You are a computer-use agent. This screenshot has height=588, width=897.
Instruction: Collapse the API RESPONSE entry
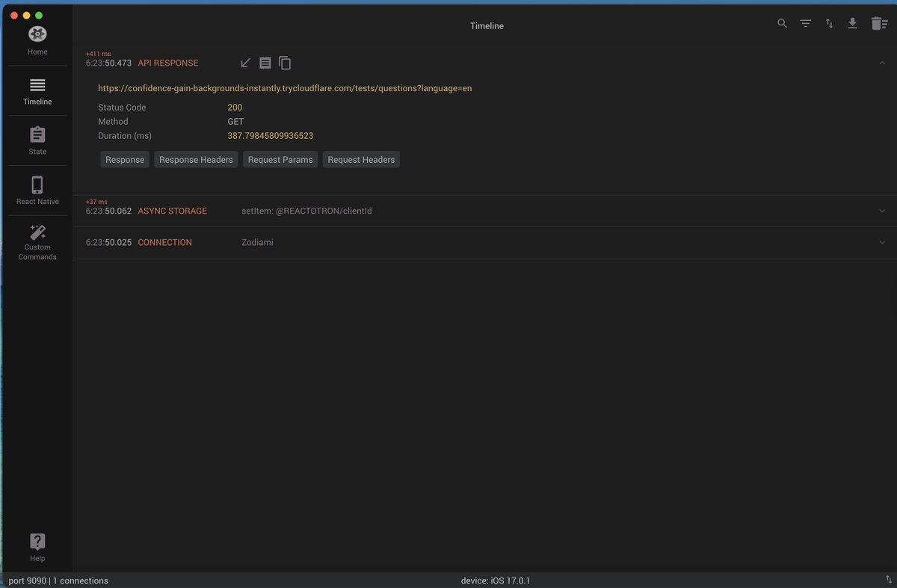882,64
